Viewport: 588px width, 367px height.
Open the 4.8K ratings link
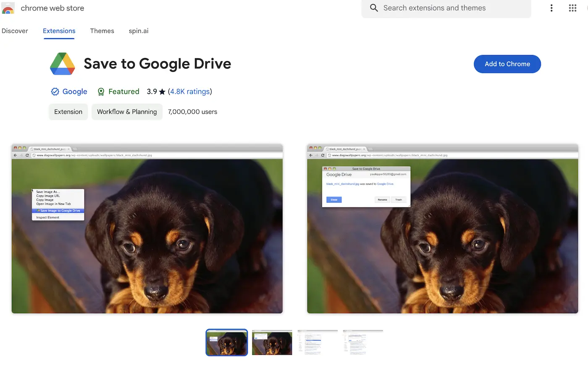point(189,92)
